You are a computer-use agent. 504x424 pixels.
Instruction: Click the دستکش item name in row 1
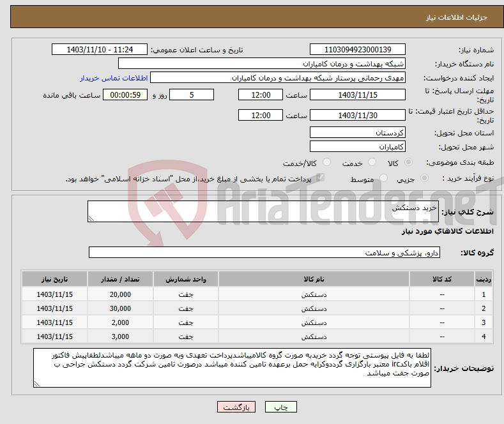[314, 294]
